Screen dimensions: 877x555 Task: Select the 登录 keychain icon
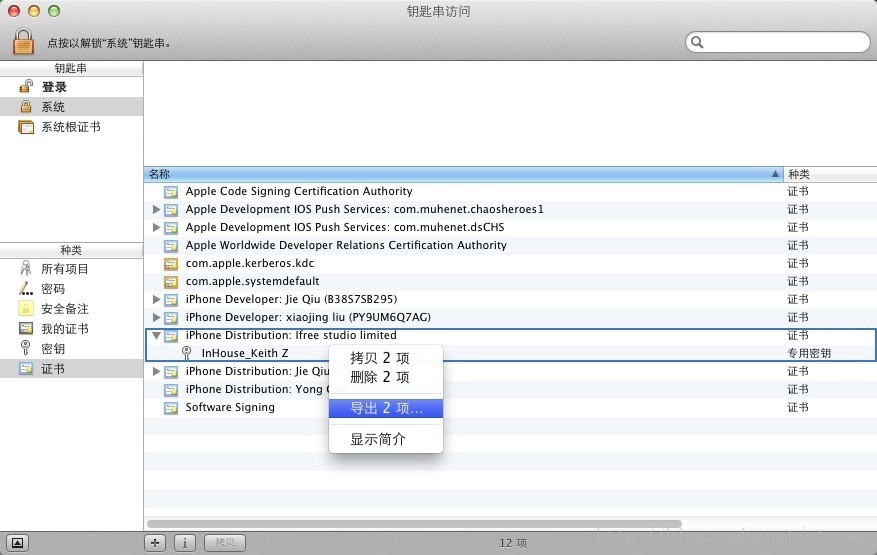click(x=26, y=86)
